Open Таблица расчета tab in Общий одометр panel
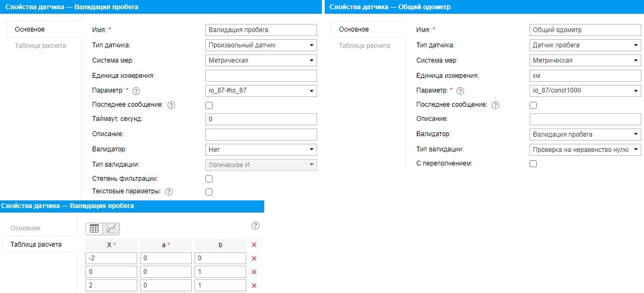The width and height of the screenshot is (644, 293). [x=364, y=45]
